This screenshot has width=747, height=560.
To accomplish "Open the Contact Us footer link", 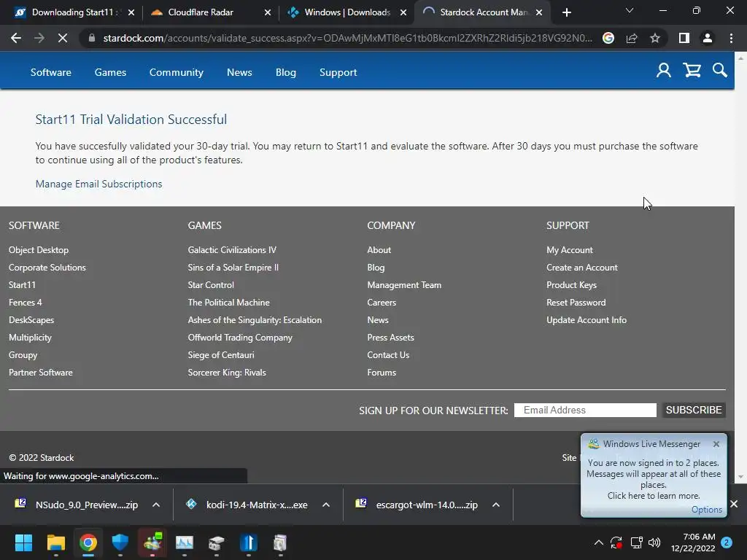I will pos(388,355).
